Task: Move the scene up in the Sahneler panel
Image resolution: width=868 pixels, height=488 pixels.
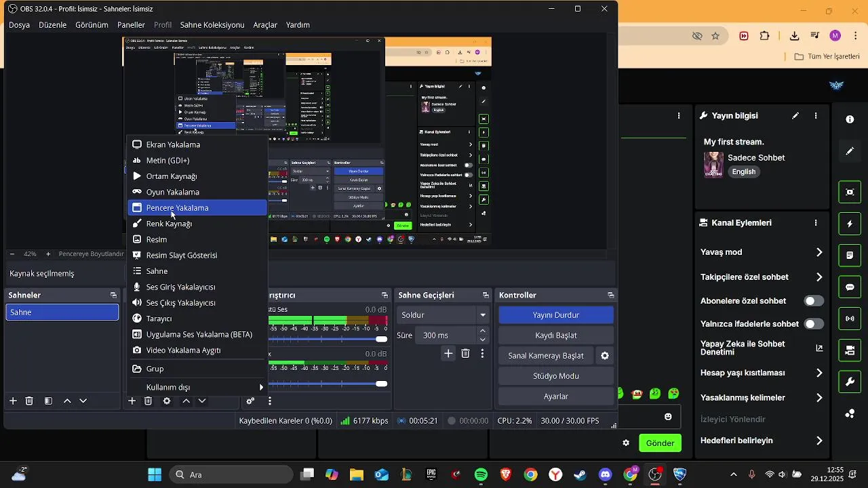Action: [x=67, y=401]
